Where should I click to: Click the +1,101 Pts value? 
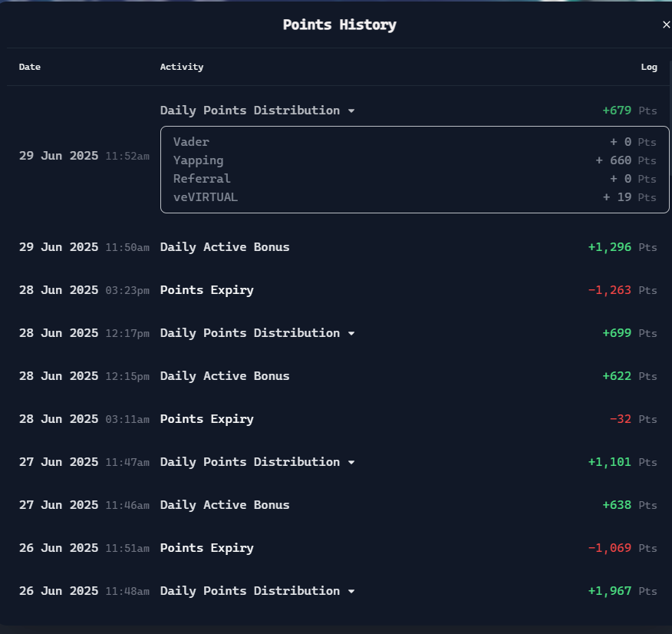(622, 462)
